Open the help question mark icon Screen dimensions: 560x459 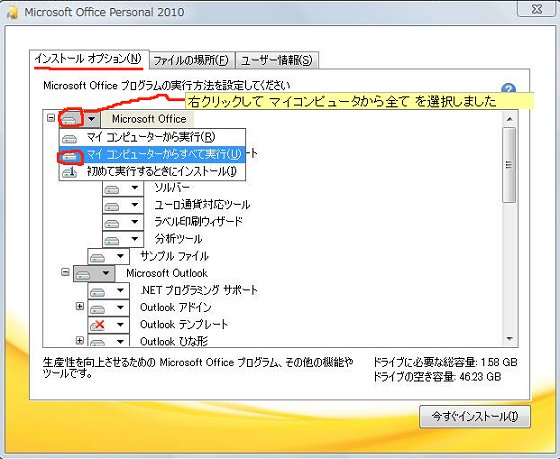coord(508,89)
